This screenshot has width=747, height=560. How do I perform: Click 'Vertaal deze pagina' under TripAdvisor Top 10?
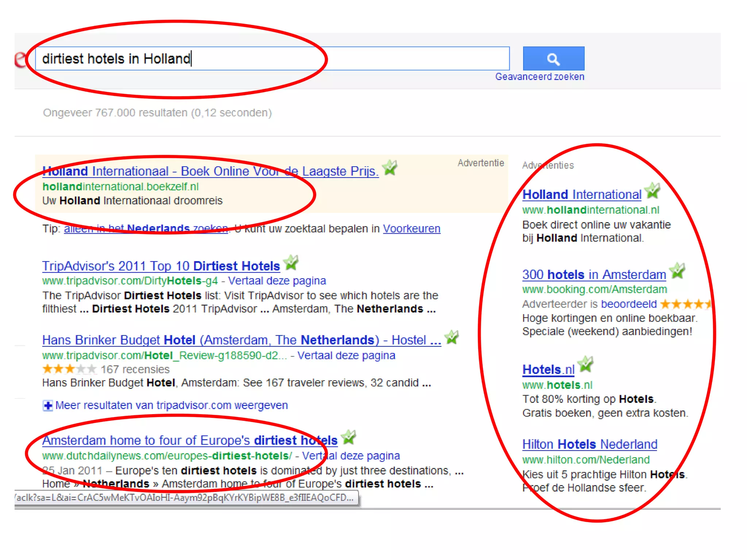coord(277,281)
